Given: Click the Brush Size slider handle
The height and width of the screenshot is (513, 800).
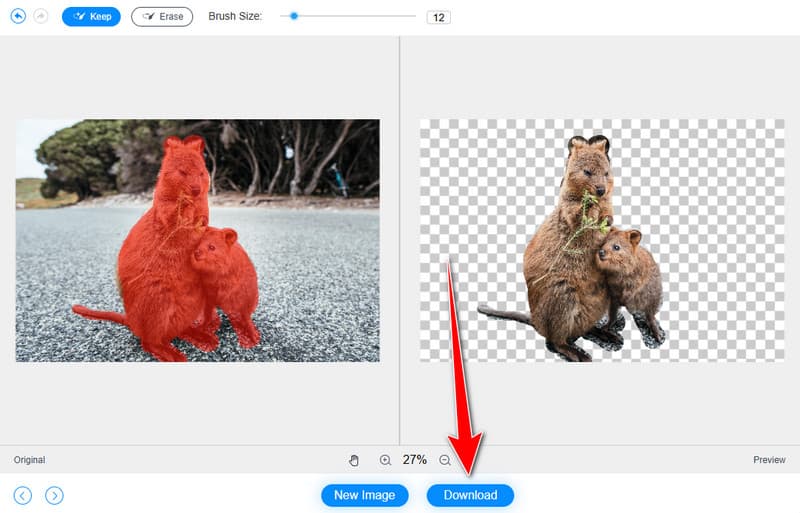Looking at the screenshot, I should (294, 16).
